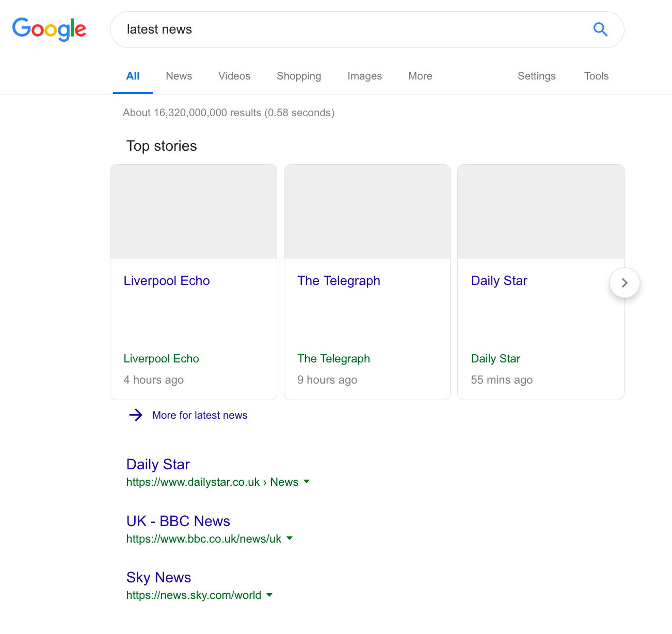Image resolution: width=672 pixels, height=634 pixels.
Task: Switch to the News tab
Action: click(179, 76)
